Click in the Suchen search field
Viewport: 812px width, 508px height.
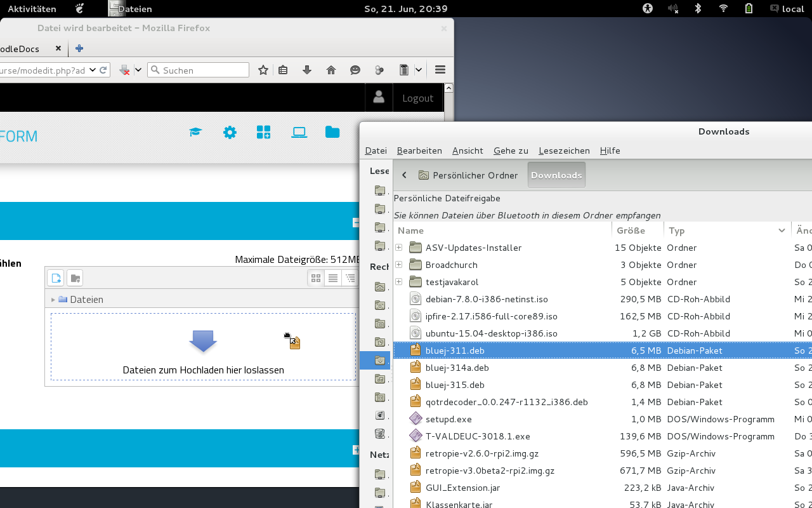(203, 70)
